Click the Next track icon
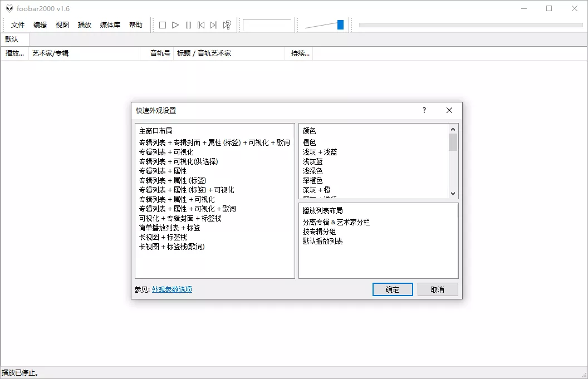The width and height of the screenshot is (588, 379). [214, 24]
